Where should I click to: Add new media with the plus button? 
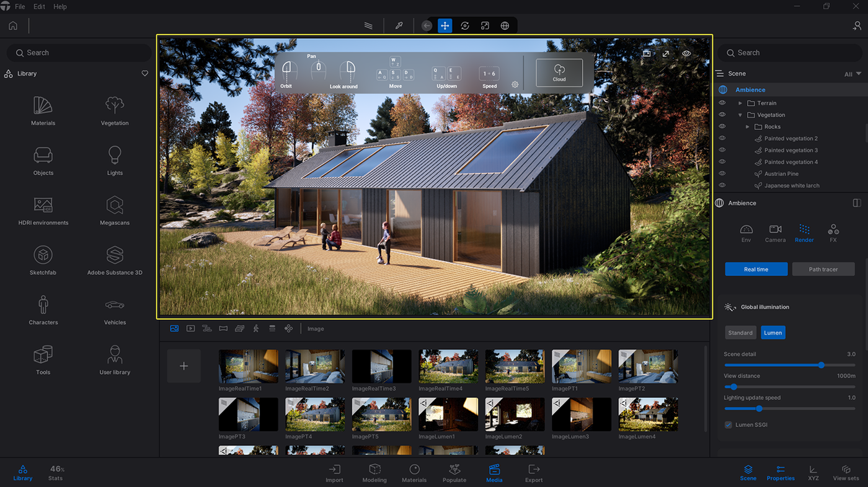pos(184,366)
